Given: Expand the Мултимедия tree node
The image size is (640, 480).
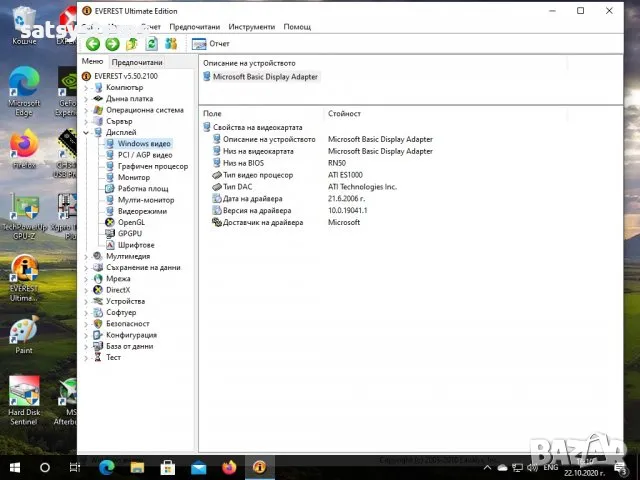Looking at the screenshot, I should coord(87,256).
